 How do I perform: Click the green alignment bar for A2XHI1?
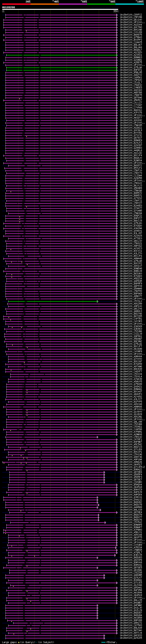point(62,55)
